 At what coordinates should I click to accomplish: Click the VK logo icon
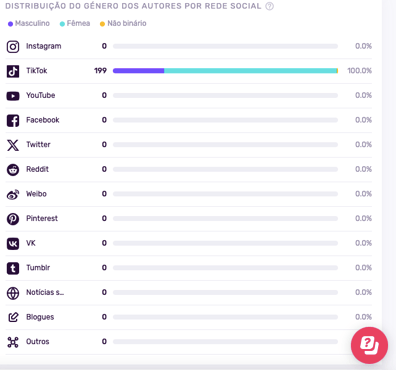pos(13,244)
